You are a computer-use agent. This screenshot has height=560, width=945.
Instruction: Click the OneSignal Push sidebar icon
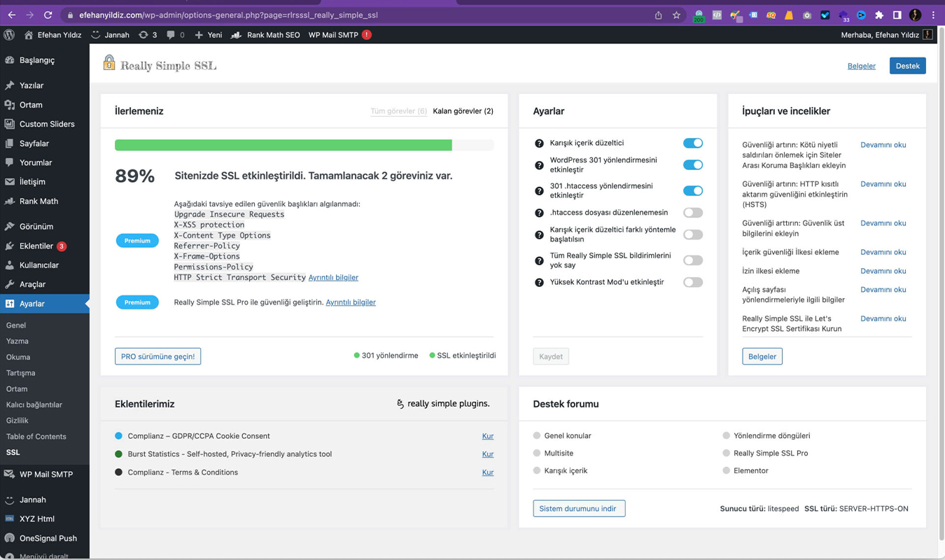(10, 538)
